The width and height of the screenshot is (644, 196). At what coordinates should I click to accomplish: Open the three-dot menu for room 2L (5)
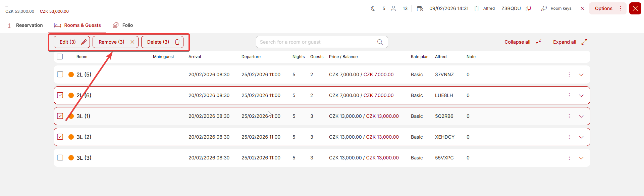click(569, 75)
